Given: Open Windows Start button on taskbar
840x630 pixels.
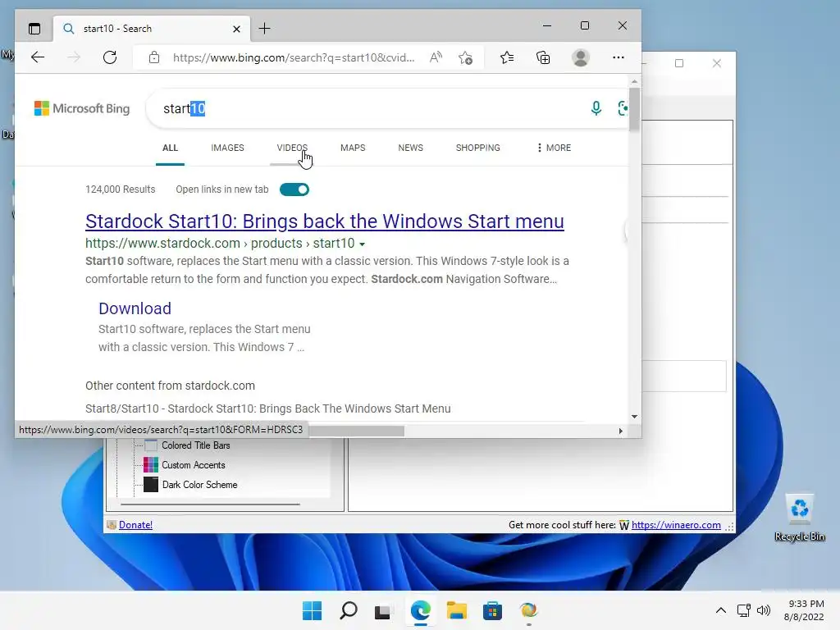Looking at the screenshot, I should click(313, 610).
